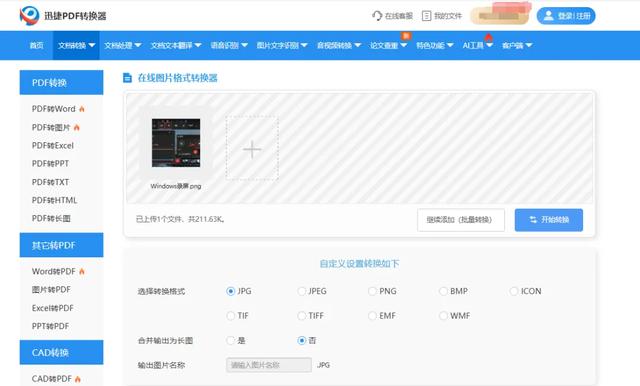Viewport: 640px width, 386px height.
Task: Click the 输出图片名称 input field
Action: pos(269,365)
